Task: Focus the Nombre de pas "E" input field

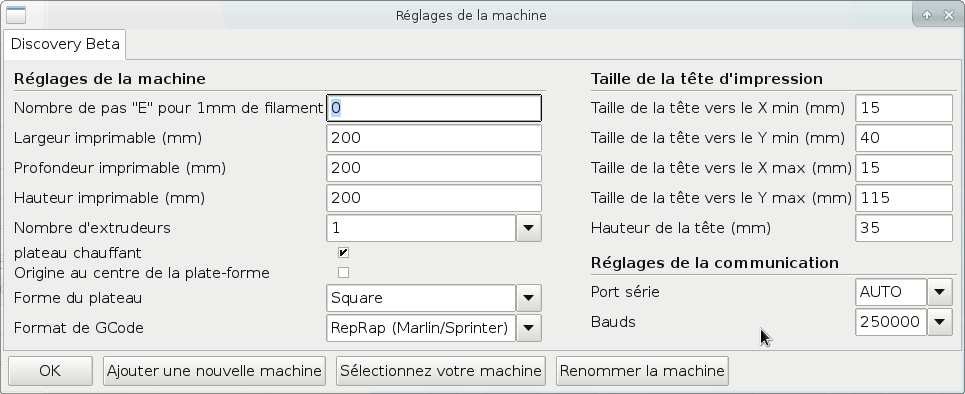Action: 434,108
